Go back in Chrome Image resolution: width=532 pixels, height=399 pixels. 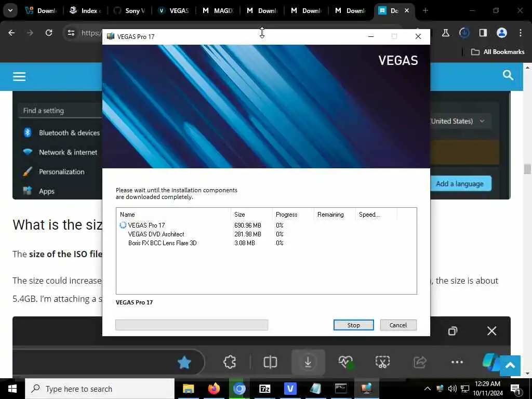11,33
